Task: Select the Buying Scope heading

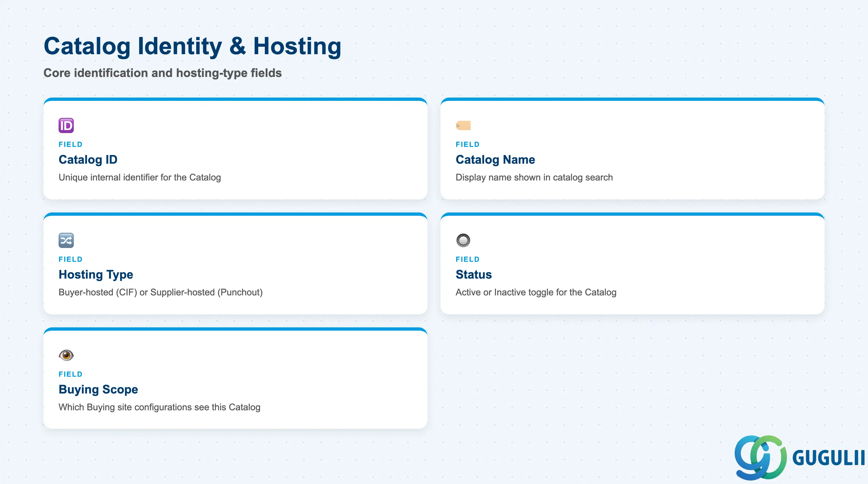Action: coord(98,389)
